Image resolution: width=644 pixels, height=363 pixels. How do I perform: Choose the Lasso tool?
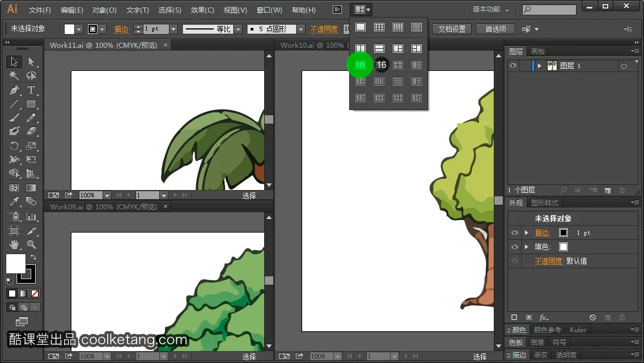pyautogui.click(x=31, y=75)
